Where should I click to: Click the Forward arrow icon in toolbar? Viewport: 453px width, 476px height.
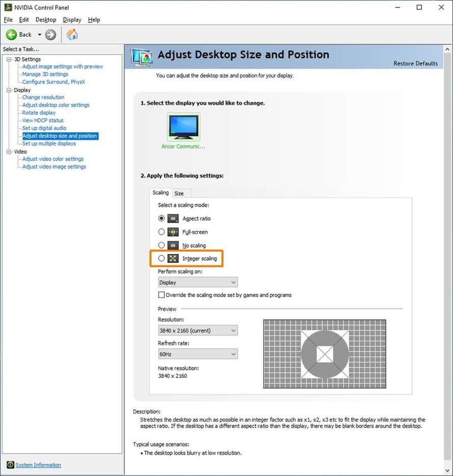pos(50,35)
